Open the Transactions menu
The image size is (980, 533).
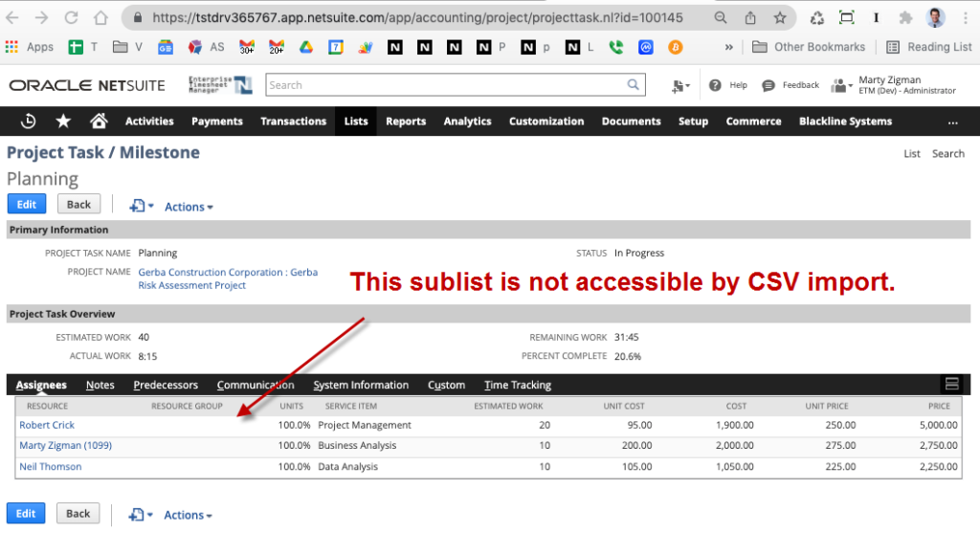point(293,122)
